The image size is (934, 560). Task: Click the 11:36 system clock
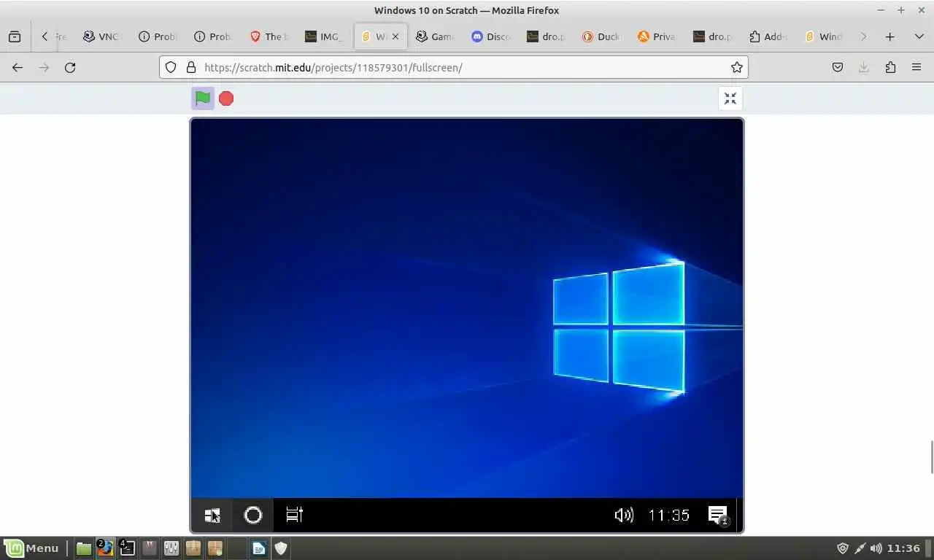(x=903, y=548)
